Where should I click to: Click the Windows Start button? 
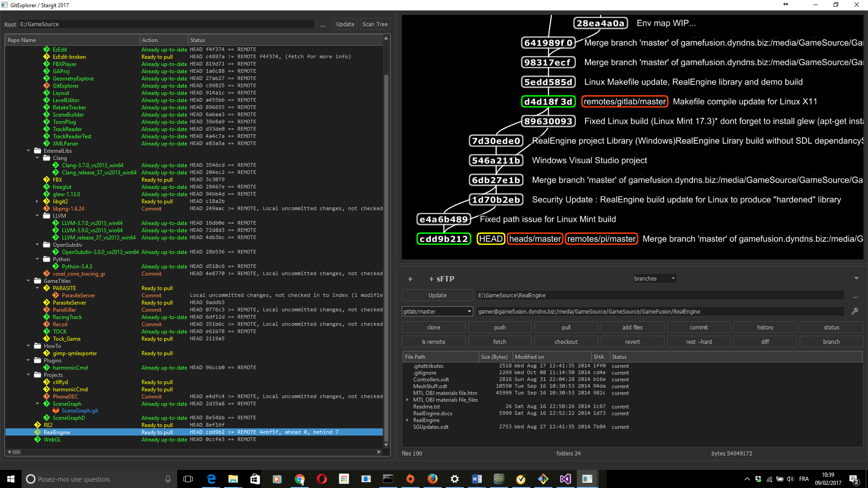(x=11, y=479)
